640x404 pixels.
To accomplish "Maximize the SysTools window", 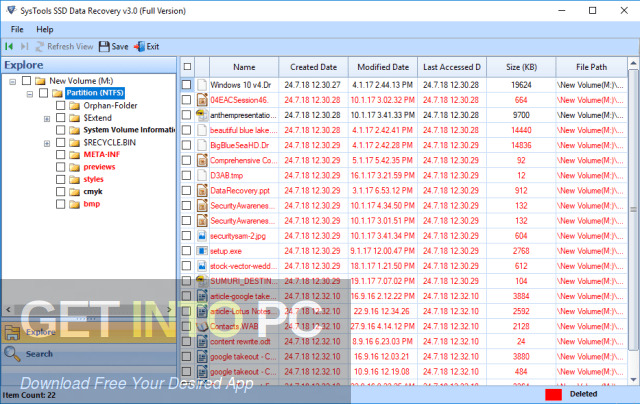I will pos(593,11).
